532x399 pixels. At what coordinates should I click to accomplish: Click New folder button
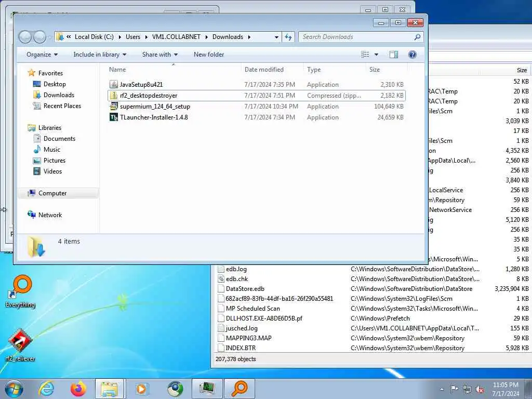coord(209,55)
